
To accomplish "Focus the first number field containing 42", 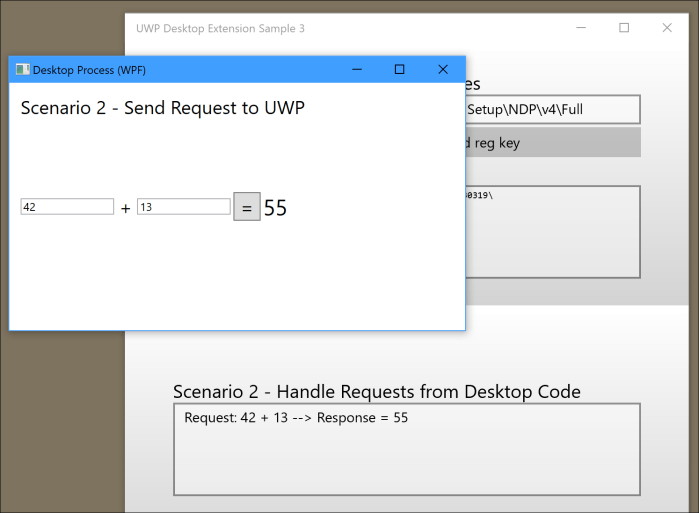I will [x=67, y=207].
